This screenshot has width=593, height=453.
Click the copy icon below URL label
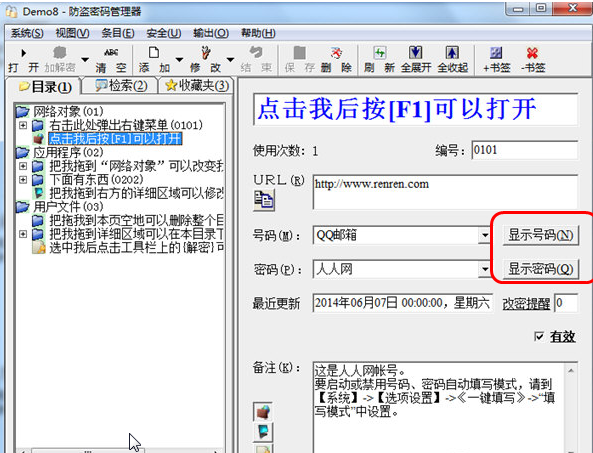(264, 200)
